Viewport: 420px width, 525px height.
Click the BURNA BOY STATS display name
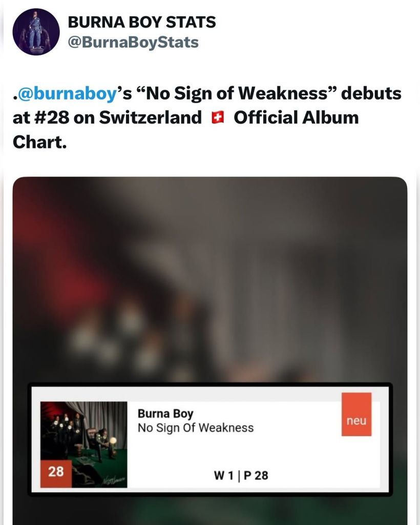coord(142,23)
